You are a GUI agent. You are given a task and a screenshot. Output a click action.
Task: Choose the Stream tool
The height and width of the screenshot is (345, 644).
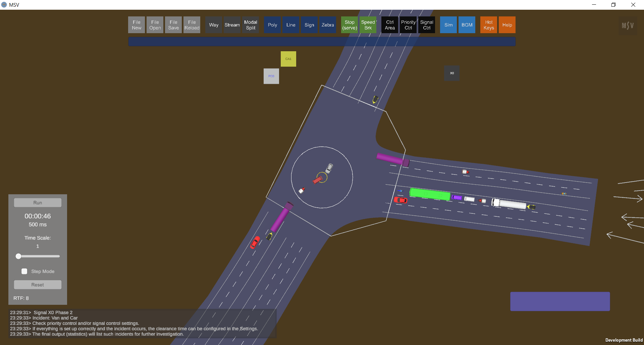coord(232,25)
